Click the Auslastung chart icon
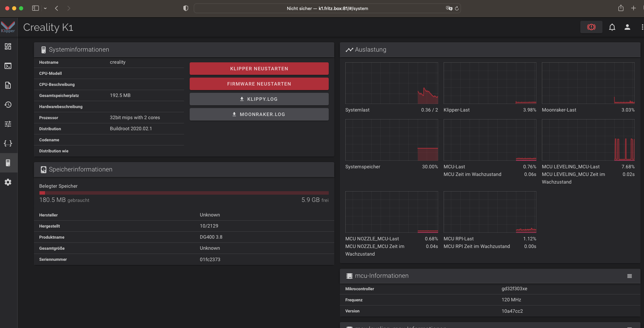Viewport: 644px width, 328px height. click(349, 50)
